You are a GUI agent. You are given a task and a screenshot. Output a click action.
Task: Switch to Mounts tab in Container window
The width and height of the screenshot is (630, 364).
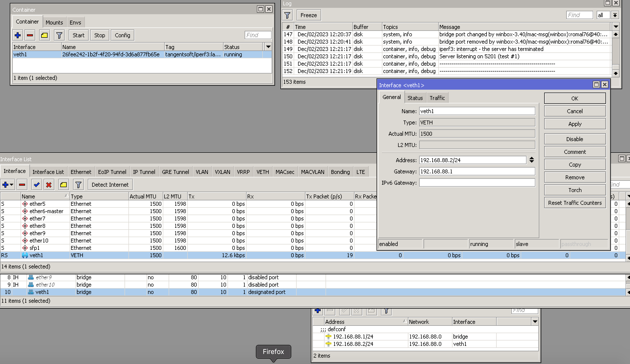tap(54, 23)
